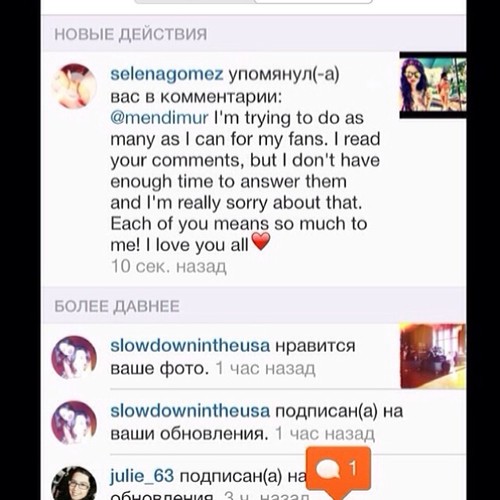
Task: Select the right segment of top control
Action: 313,2
